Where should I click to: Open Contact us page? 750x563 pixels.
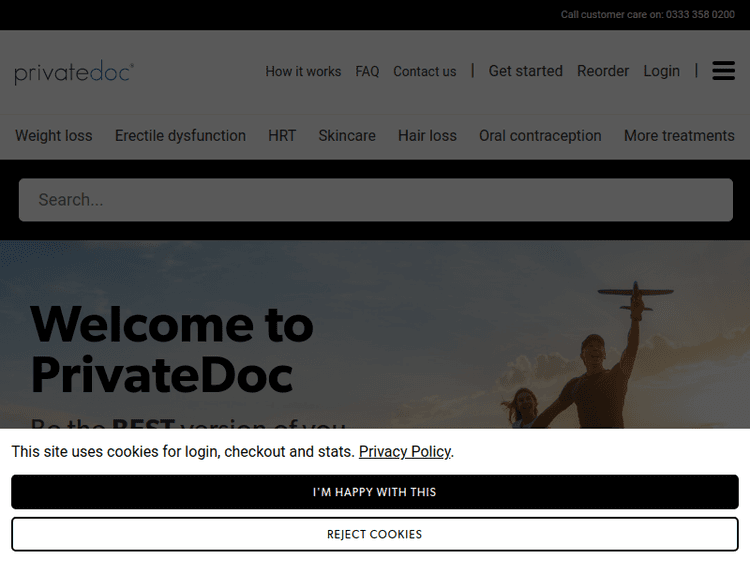[425, 71]
